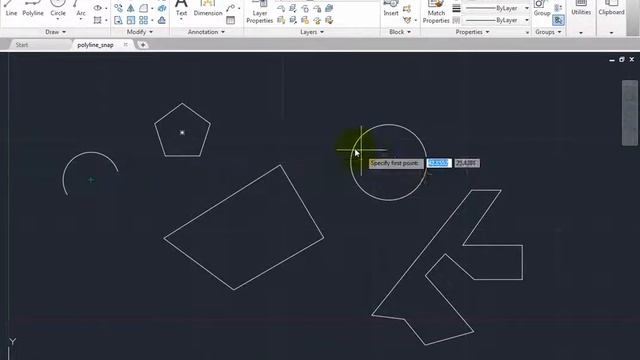Viewport: 640px width, 360px height.
Task: Click the layer Isolate icon
Action: tap(293, 8)
